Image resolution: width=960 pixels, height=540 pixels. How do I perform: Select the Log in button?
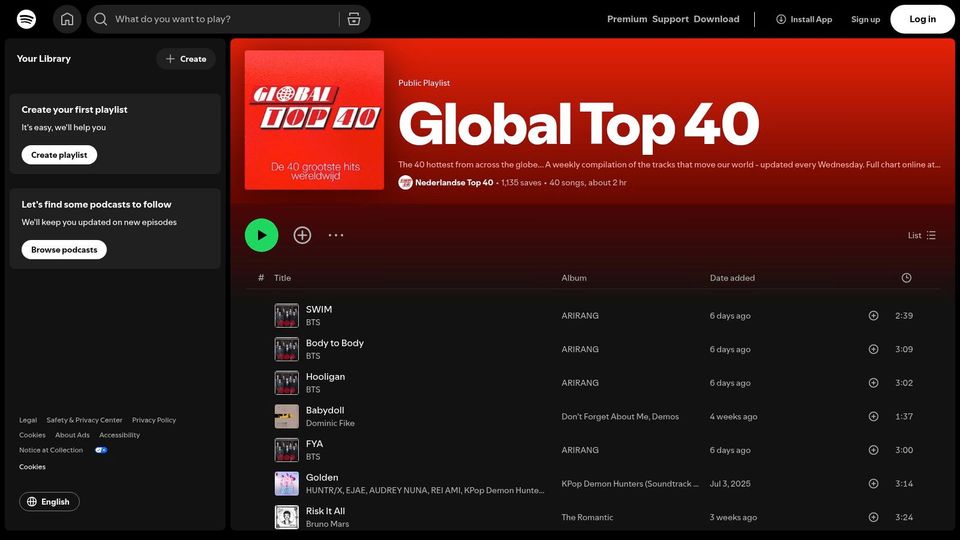pyautogui.click(x=922, y=19)
